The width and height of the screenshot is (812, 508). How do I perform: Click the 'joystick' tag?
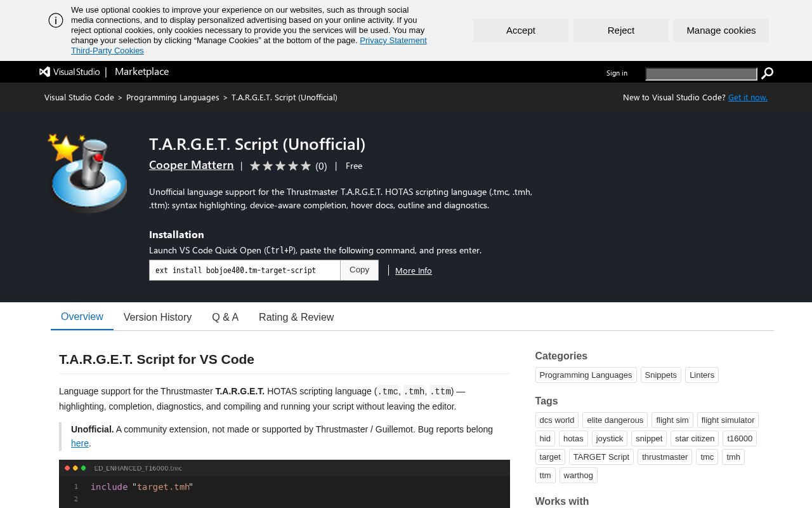(x=610, y=439)
